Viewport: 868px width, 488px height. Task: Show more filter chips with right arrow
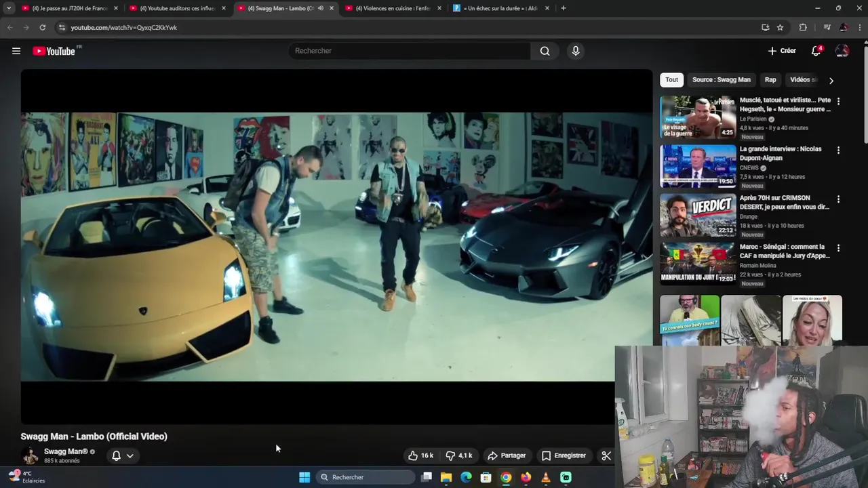click(831, 80)
